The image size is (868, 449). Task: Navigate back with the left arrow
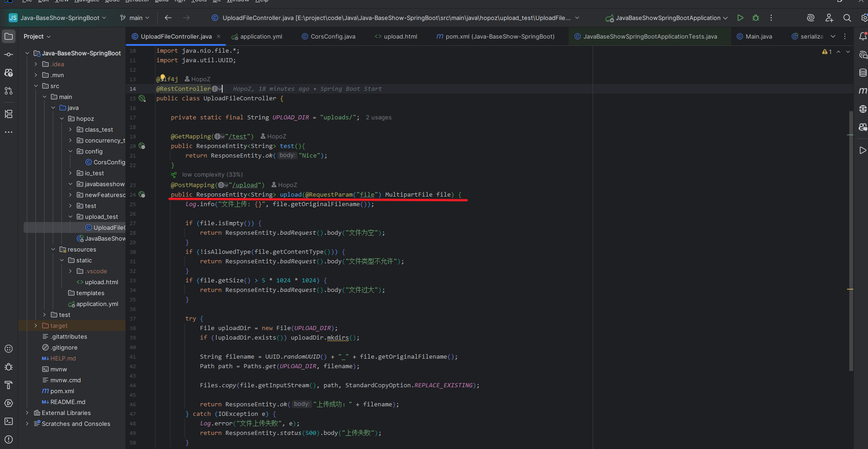point(168,18)
